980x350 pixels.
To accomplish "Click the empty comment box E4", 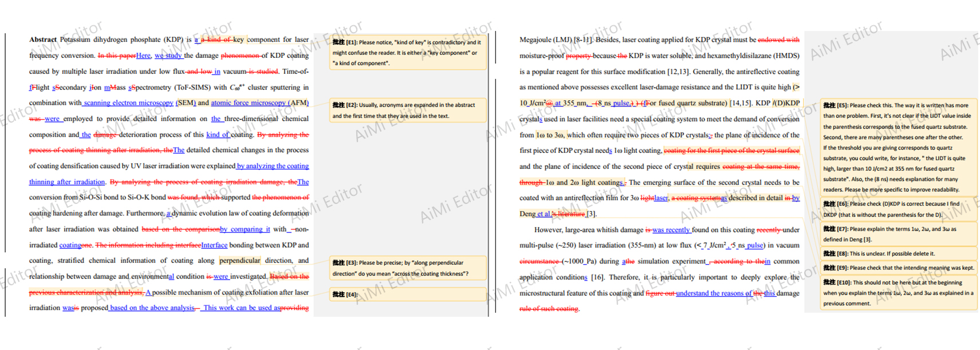I will click(x=408, y=294).
